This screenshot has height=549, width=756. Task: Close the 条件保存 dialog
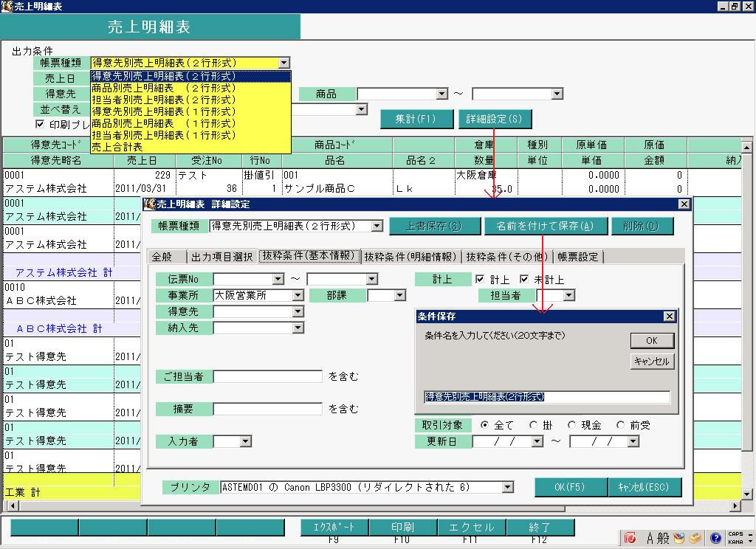(669, 317)
